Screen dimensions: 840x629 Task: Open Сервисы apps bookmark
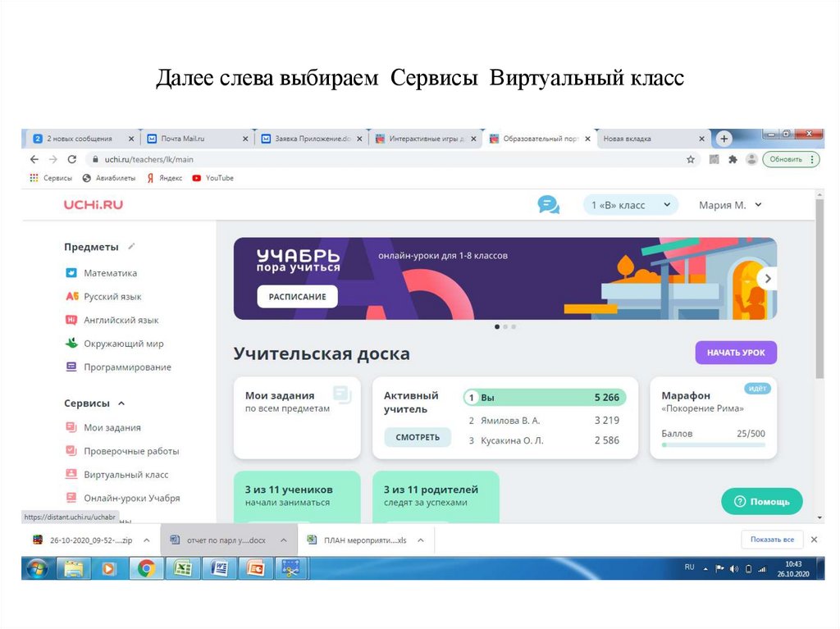(x=51, y=178)
